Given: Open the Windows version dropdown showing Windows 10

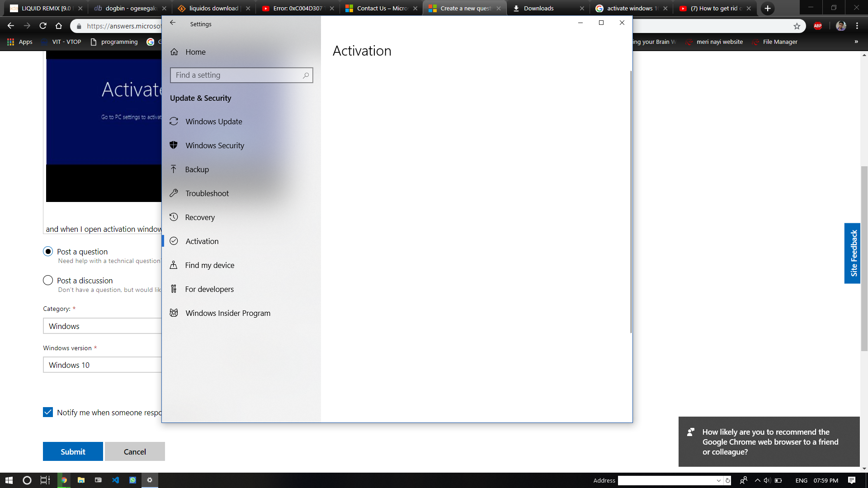Looking at the screenshot, I should point(102,365).
